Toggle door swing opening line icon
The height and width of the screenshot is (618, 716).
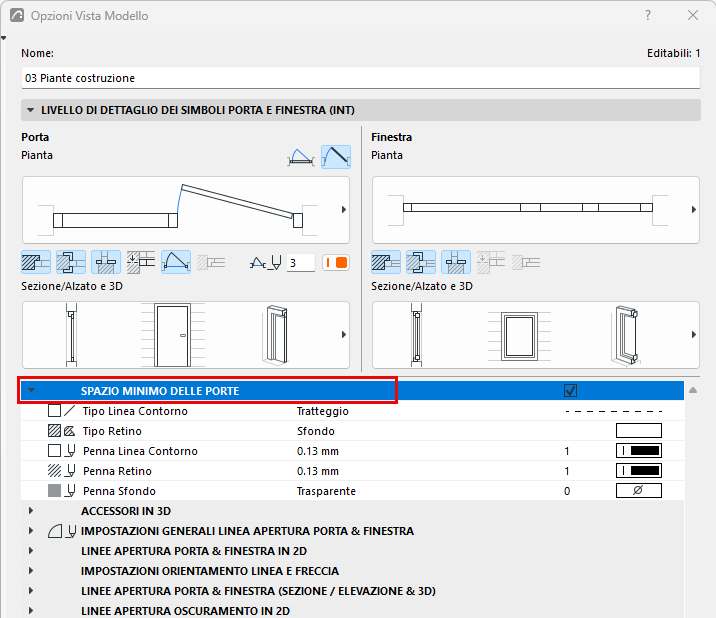[176, 262]
